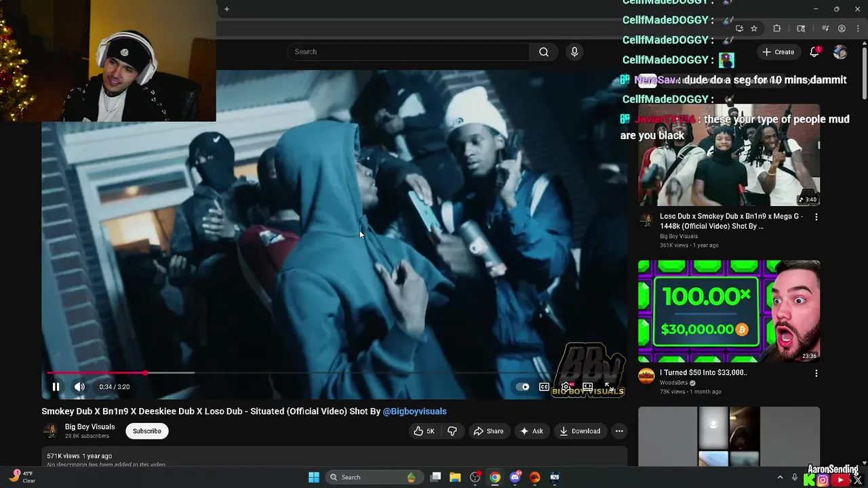868x488 pixels.
Task: Click WoodsBets channel name
Action: pyautogui.click(x=673, y=383)
